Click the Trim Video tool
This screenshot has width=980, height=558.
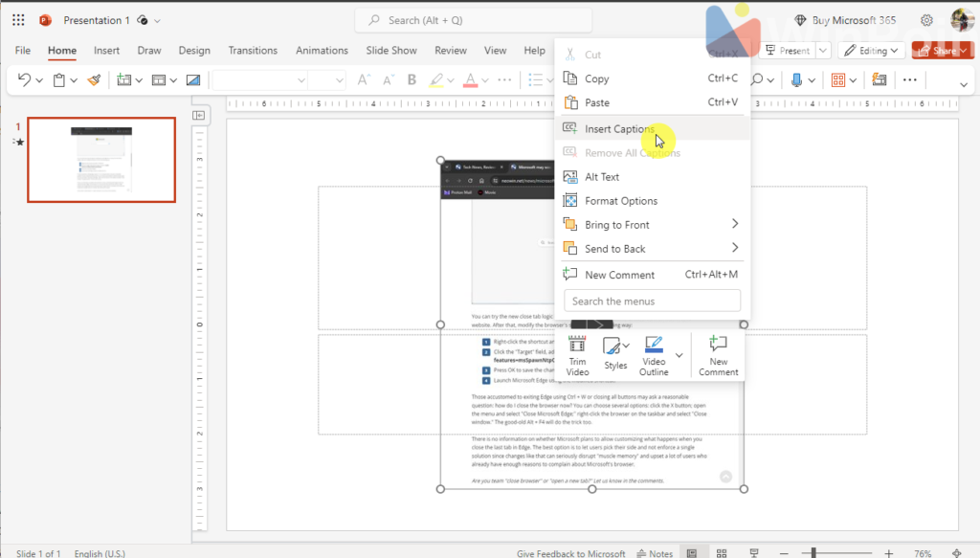click(x=577, y=354)
